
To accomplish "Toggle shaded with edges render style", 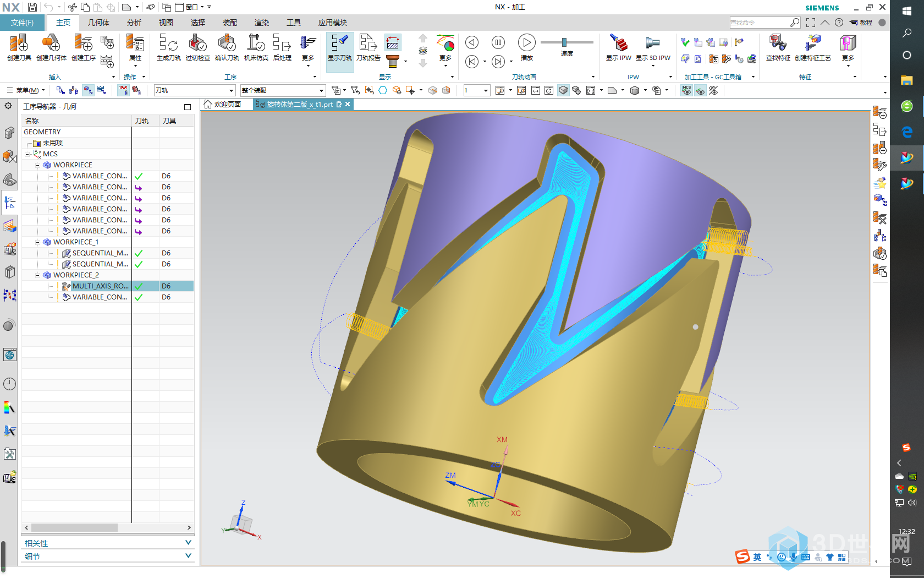I will [x=563, y=90].
